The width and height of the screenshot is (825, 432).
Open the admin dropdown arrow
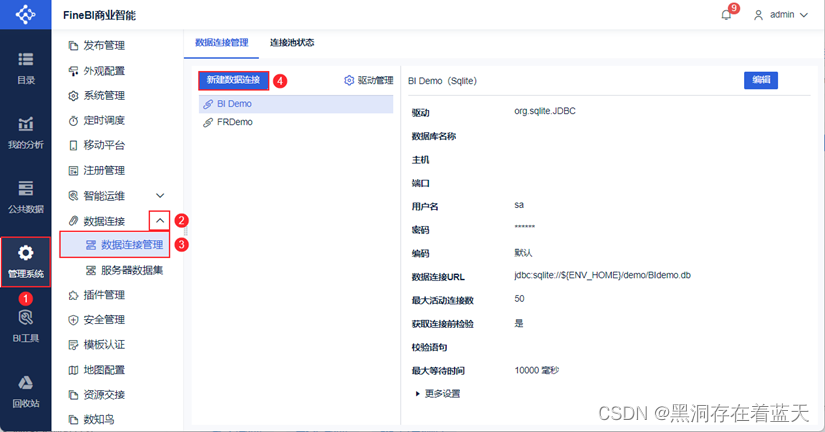[803, 15]
